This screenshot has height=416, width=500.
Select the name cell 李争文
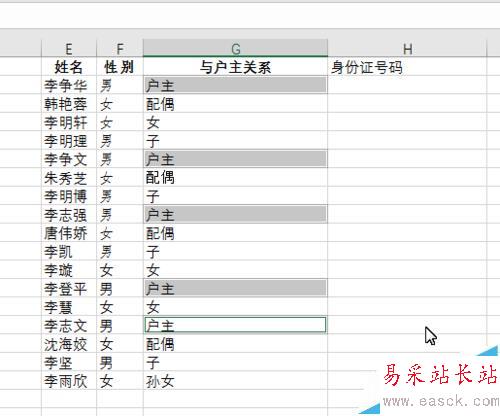coord(69,159)
